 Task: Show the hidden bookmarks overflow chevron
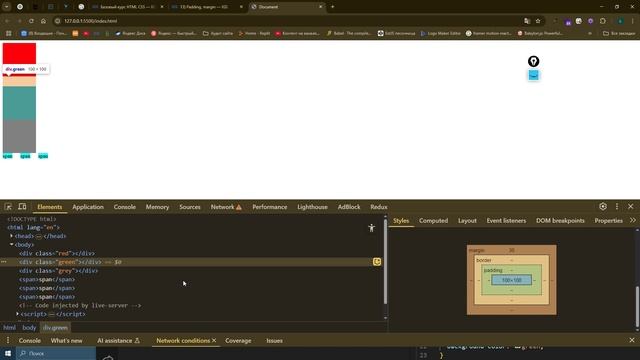(x=590, y=33)
